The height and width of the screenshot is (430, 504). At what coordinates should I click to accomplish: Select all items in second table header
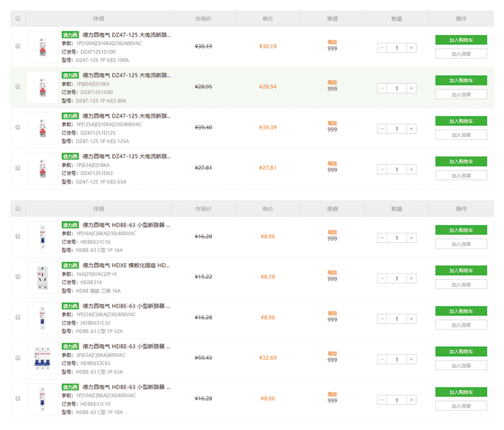[18, 208]
